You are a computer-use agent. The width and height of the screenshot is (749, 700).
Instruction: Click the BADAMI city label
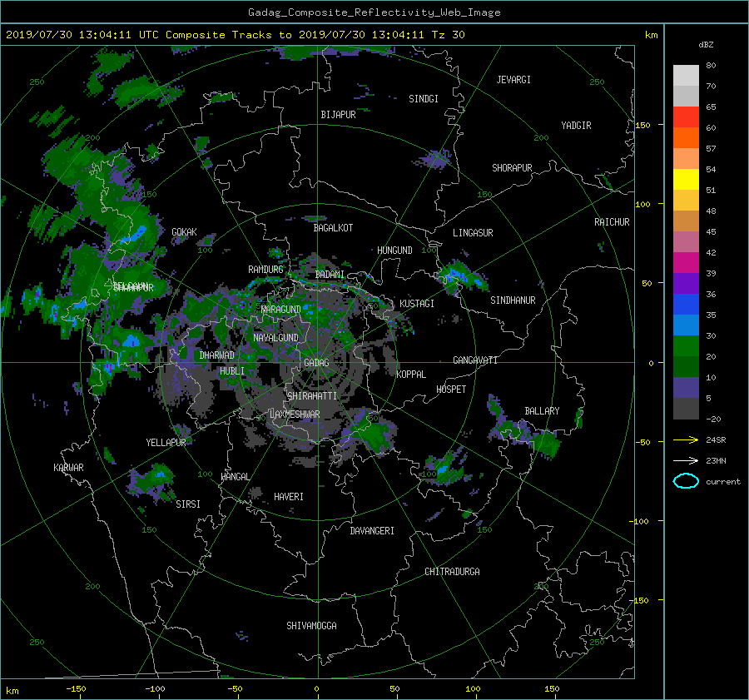330,275
